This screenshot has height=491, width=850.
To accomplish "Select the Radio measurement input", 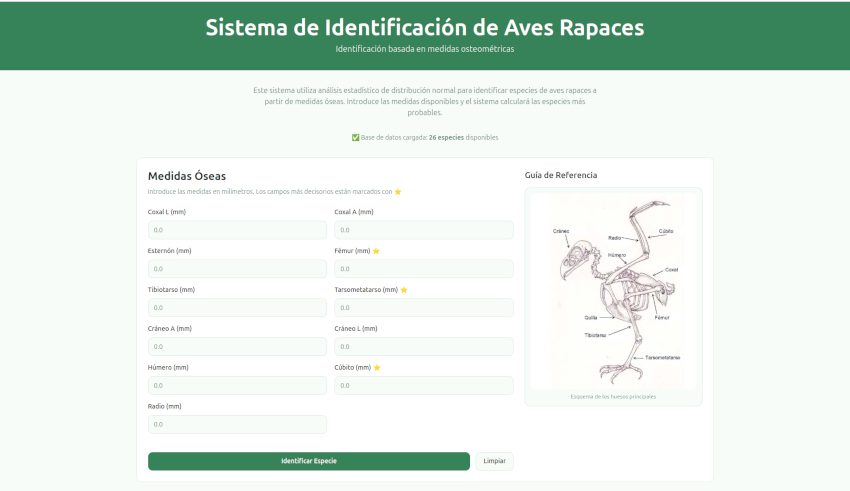I will (237, 424).
